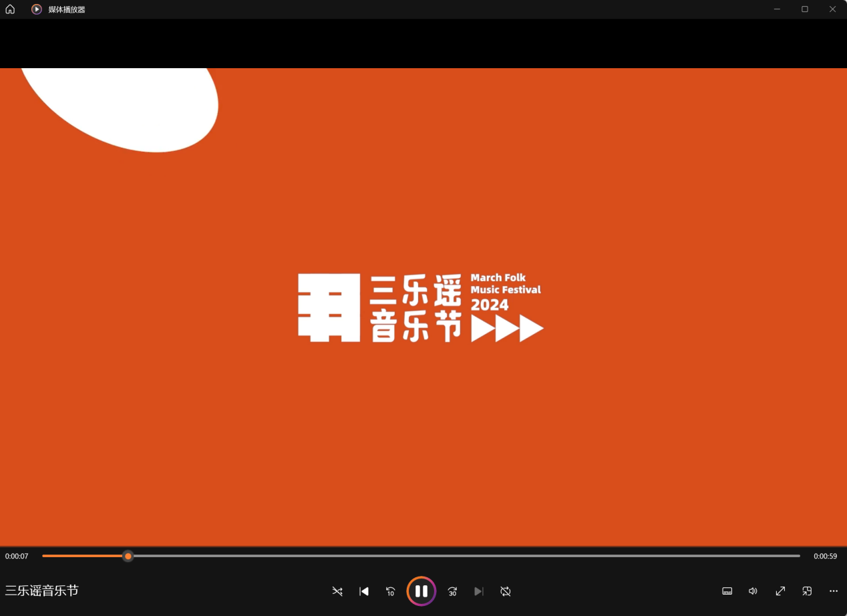The height and width of the screenshot is (616, 847).
Task: Click the March Folk Music Festival logo in video
Action: tap(420, 308)
